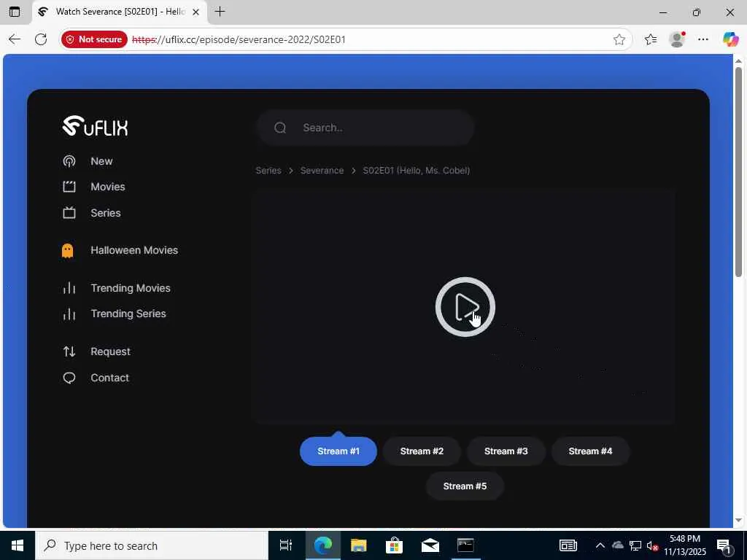The height and width of the screenshot is (560, 747).
Task: Open the Contact page
Action: (109, 378)
